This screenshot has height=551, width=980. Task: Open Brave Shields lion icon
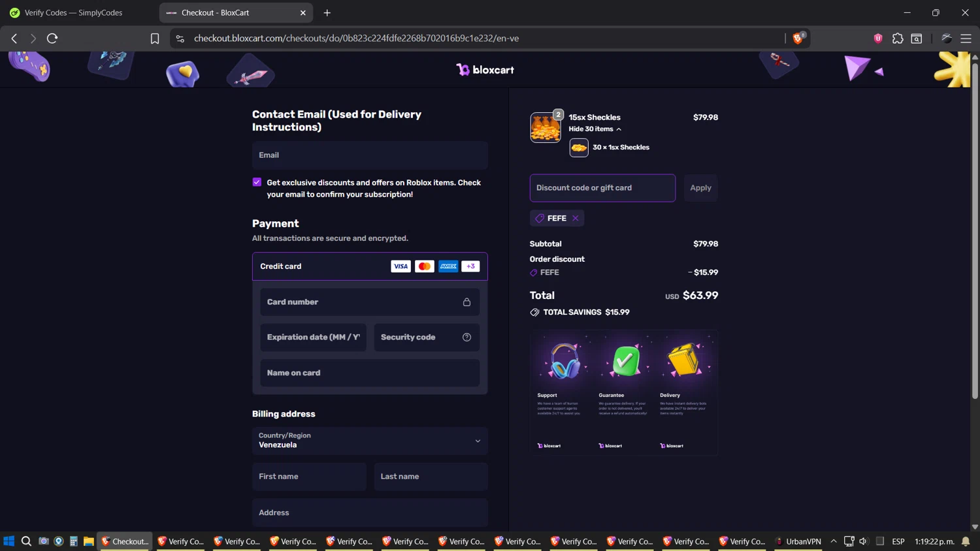[x=798, y=38]
